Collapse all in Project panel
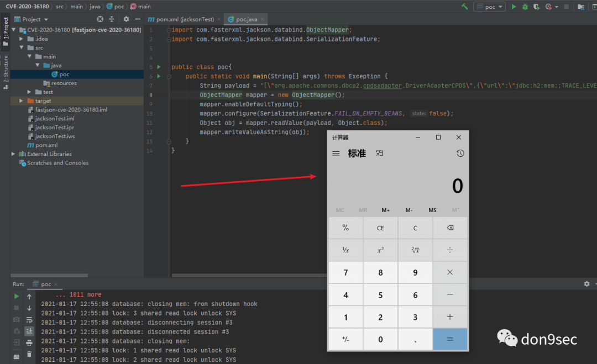This screenshot has height=364, width=597. pyautogui.click(x=112, y=19)
